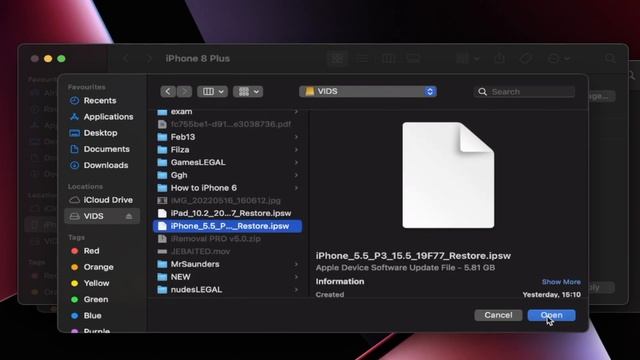Image resolution: width=640 pixels, height=360 pixels.
Task: Click the Feb13 folder icon
Action: 162,137
